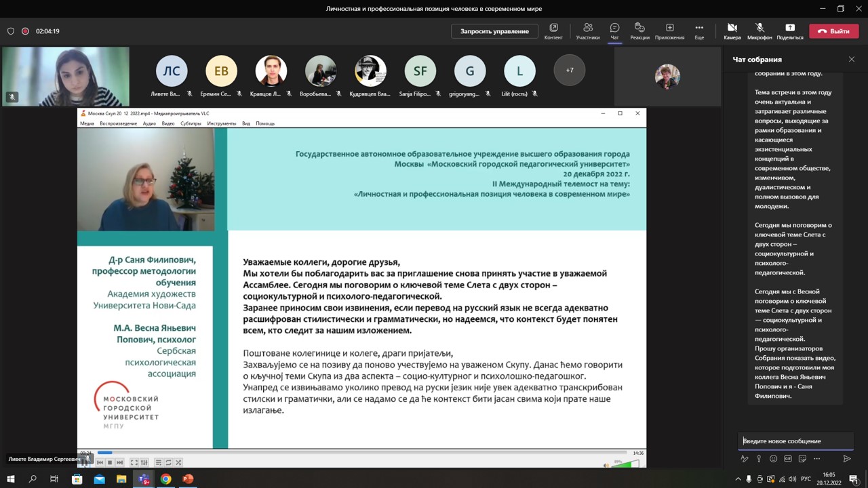This screenshot has height=488, width=868.
Task: Open the Инструменты menu in VLC
Action: [x=221, y=123]
